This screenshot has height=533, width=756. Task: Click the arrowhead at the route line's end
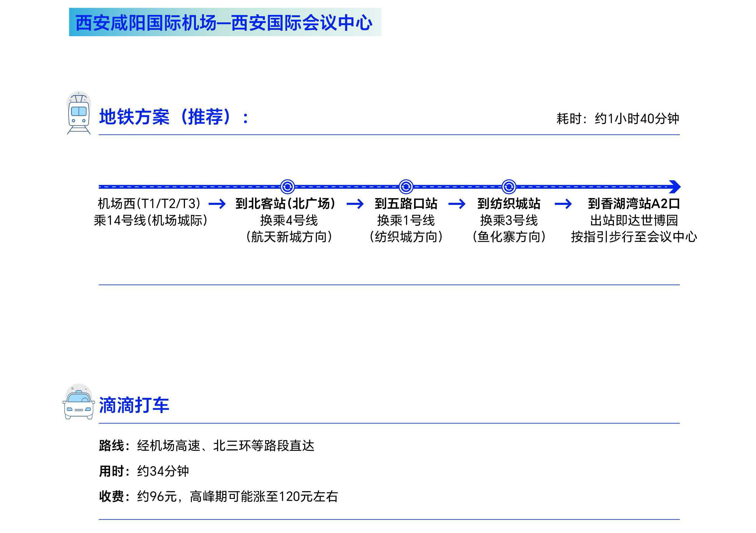tap(675, 187)
